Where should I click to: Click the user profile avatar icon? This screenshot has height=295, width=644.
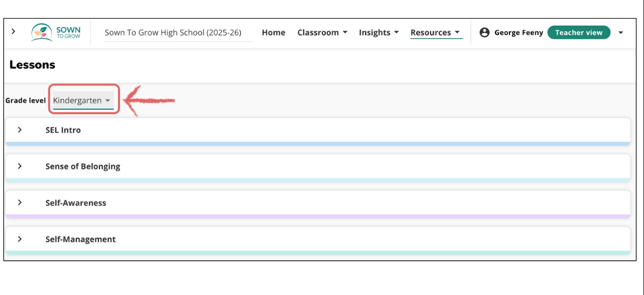tap(484, 32)
